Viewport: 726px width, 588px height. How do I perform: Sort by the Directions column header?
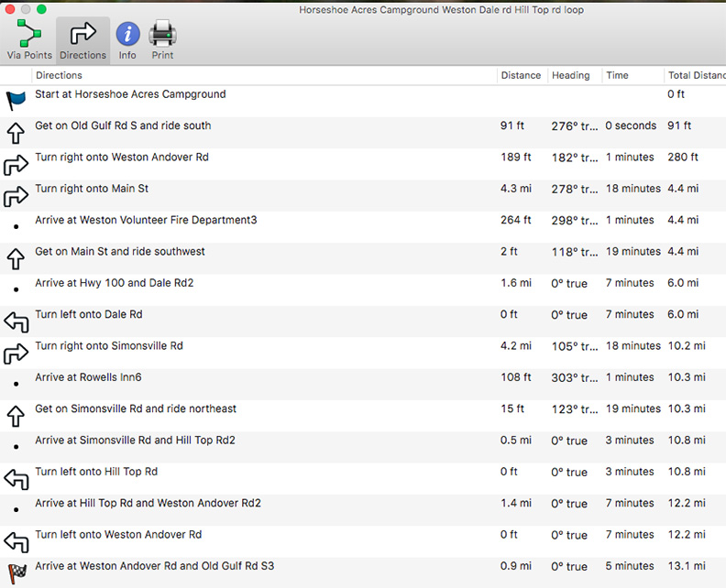264,75
